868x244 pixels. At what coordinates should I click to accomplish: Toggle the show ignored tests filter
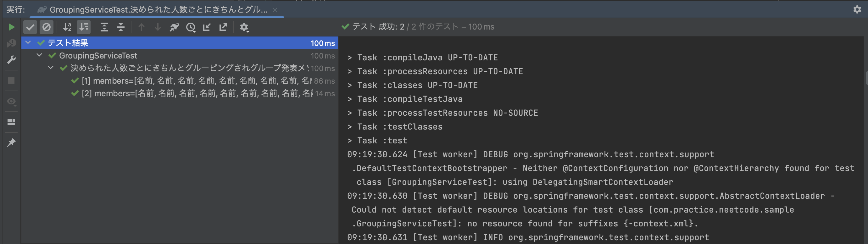(47, 27)
